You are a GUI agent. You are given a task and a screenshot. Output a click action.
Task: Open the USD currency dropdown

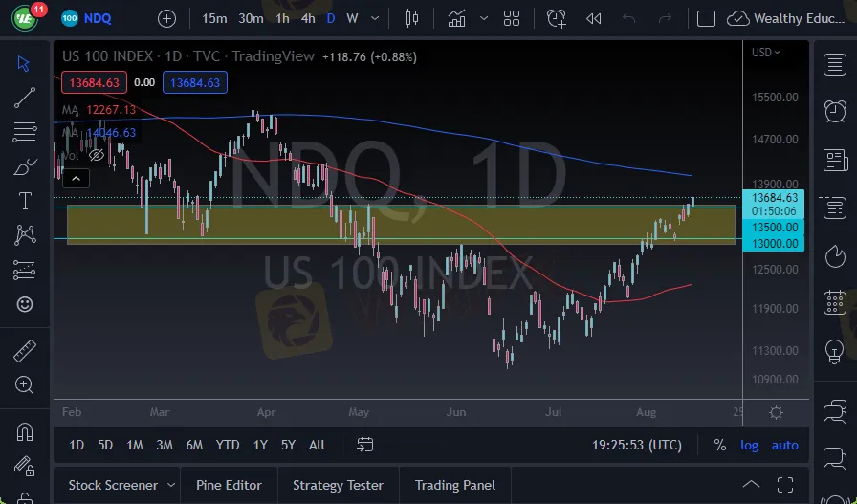click(x=766, y=53)
